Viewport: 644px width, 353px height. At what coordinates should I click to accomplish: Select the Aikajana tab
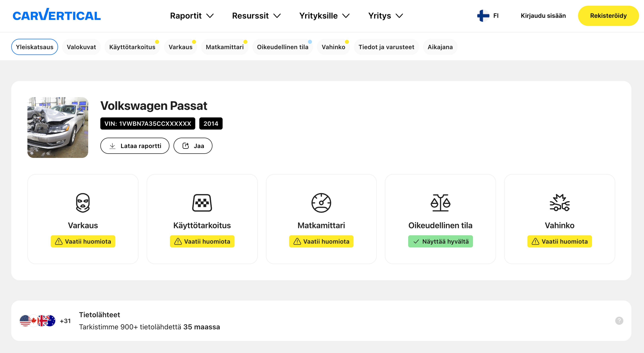coord(440,47)
